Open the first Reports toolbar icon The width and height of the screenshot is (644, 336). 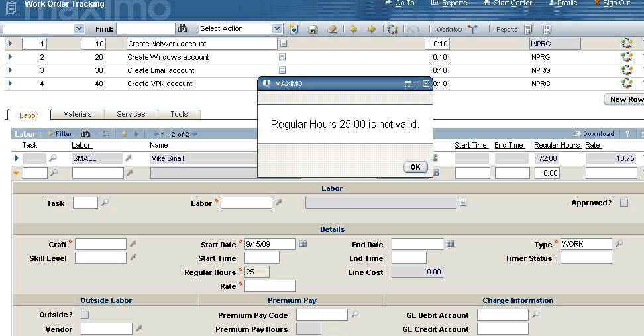point(529,29)
